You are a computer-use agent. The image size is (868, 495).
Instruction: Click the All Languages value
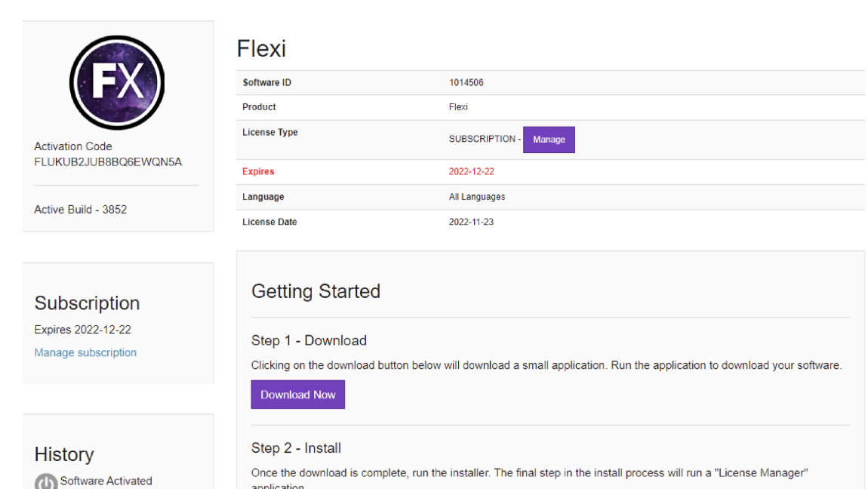476,197
